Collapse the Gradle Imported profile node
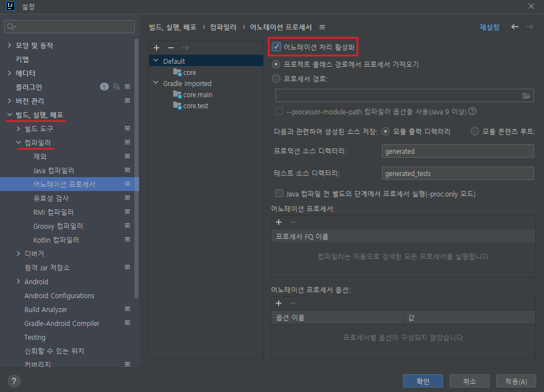The image size is (544, 392). [x=156, y=83]
